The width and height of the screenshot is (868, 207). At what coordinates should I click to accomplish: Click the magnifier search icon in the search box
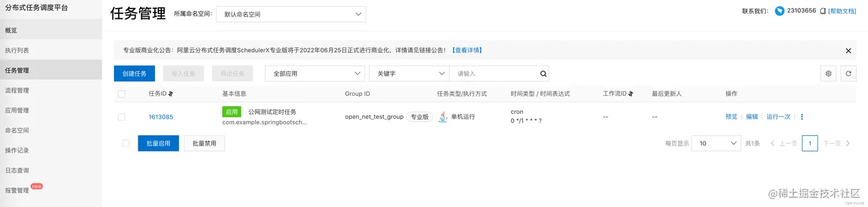click(543, 73)
